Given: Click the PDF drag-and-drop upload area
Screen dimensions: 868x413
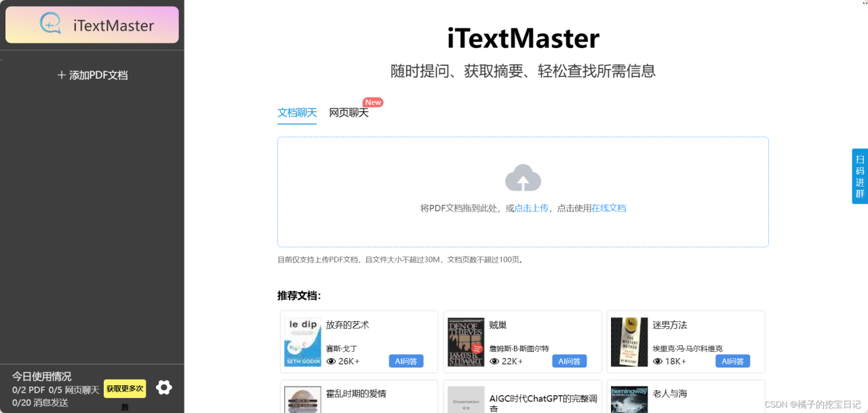Looking at the screenshot, I should coord(523,192).
